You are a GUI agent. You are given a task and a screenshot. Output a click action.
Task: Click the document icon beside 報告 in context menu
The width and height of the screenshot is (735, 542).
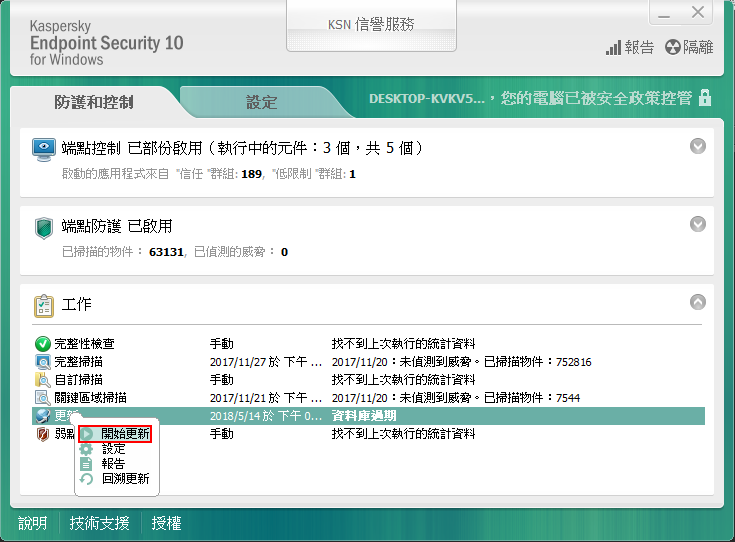[x=86, y=464]
